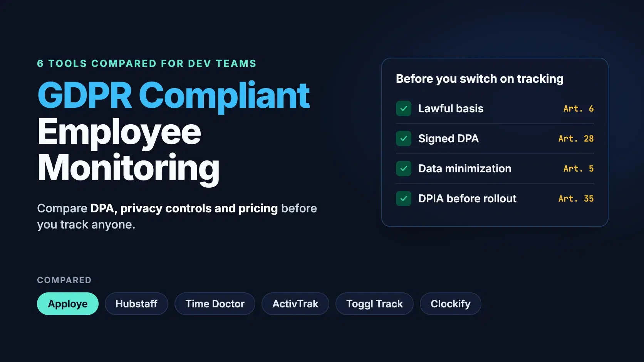Viewport: 644px width, 362px height.
Task: Choose the Time Doctor pill
Action: 215,304
